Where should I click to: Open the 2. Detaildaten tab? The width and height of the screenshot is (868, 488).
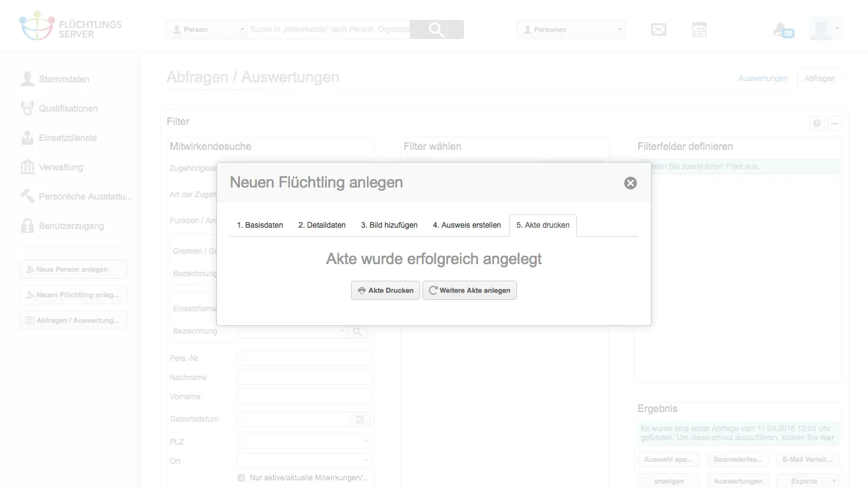click(x=322, y=225)
